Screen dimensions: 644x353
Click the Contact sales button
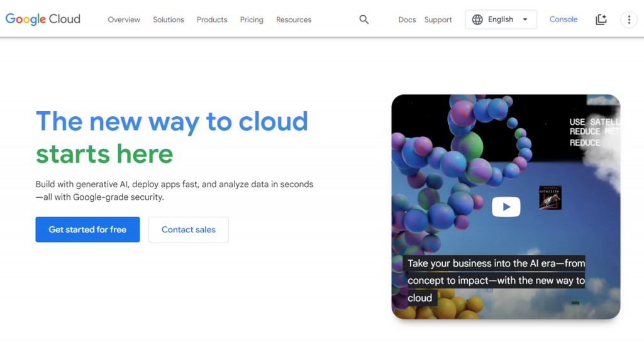[x=189, y=230]
